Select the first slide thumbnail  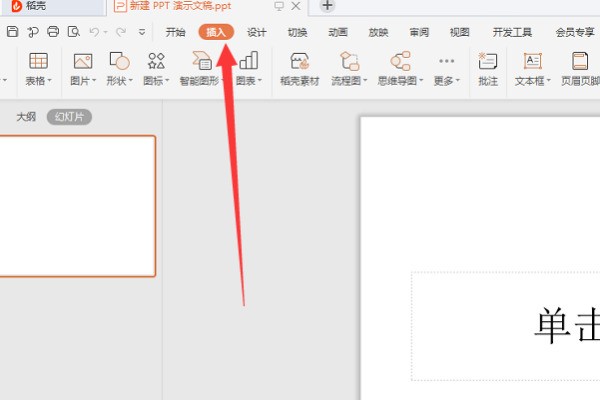click(78, 205)
